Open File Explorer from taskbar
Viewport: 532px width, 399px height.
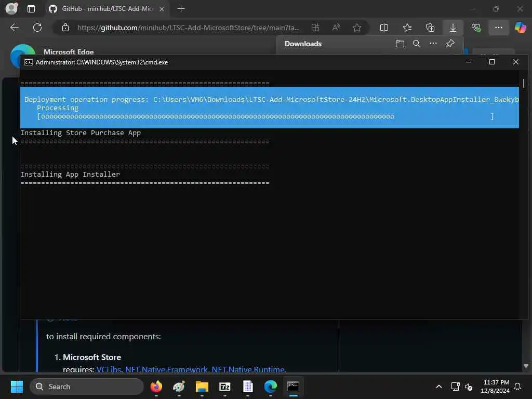pyautogui.click(x=202, y=387)
